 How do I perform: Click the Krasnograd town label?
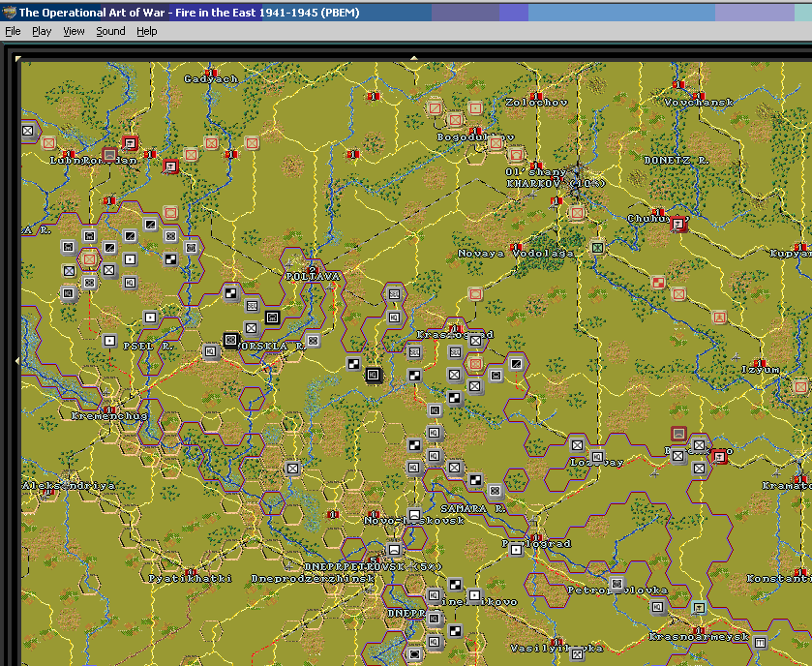(455, 335)
